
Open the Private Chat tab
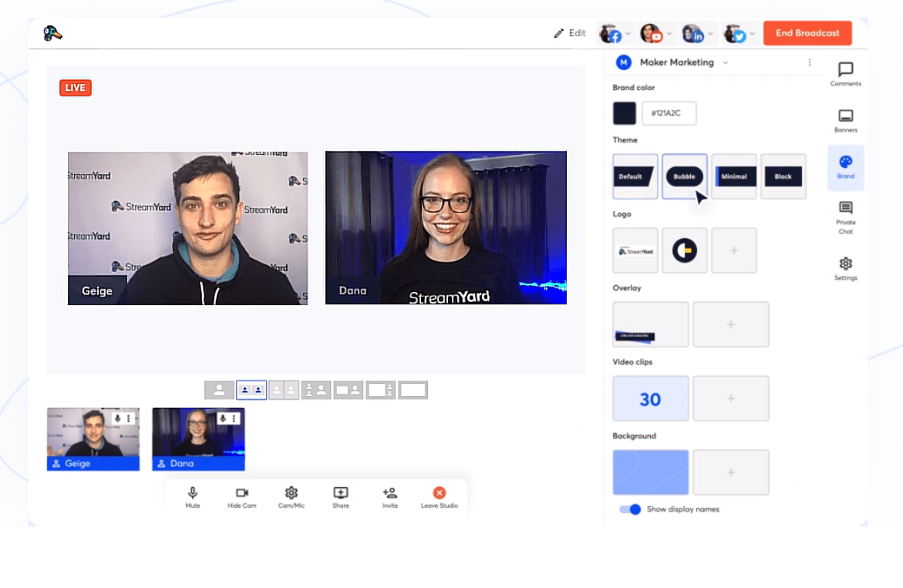[845, 217]
